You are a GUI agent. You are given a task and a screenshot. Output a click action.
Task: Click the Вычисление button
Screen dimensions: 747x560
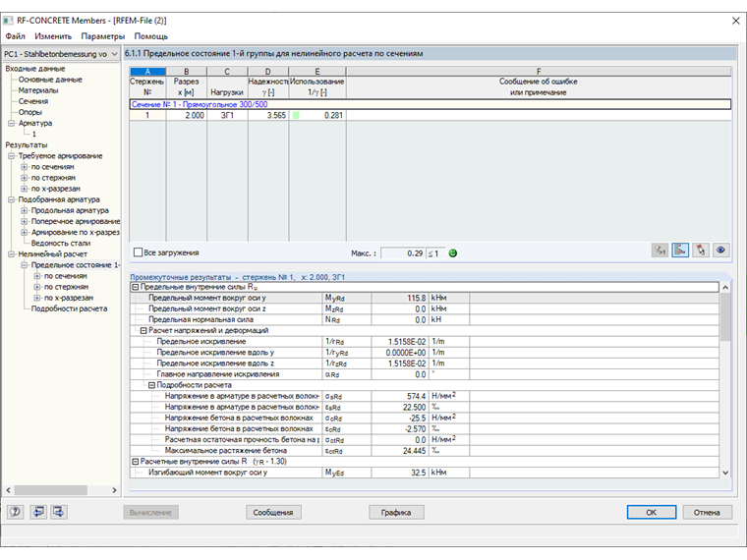pos(150,513)
